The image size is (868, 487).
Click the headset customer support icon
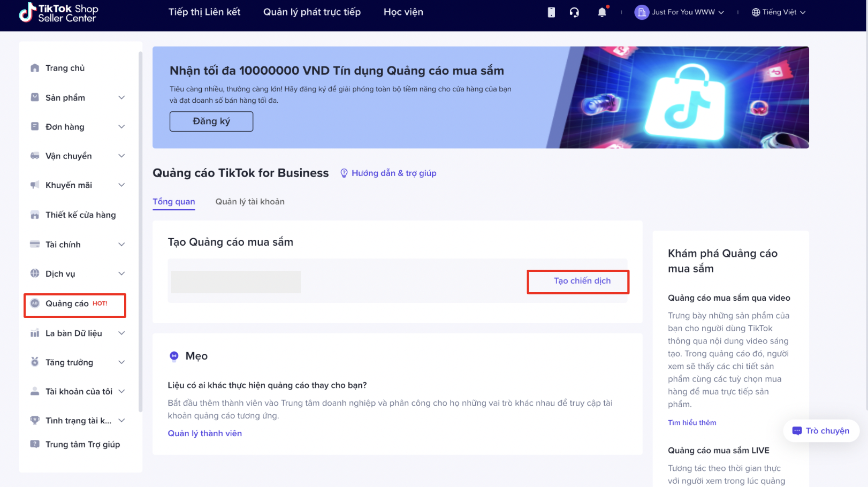574,12
